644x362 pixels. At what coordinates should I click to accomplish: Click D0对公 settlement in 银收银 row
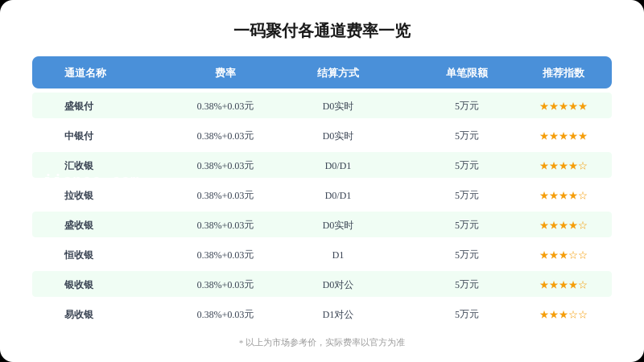(x=338, y=285)
